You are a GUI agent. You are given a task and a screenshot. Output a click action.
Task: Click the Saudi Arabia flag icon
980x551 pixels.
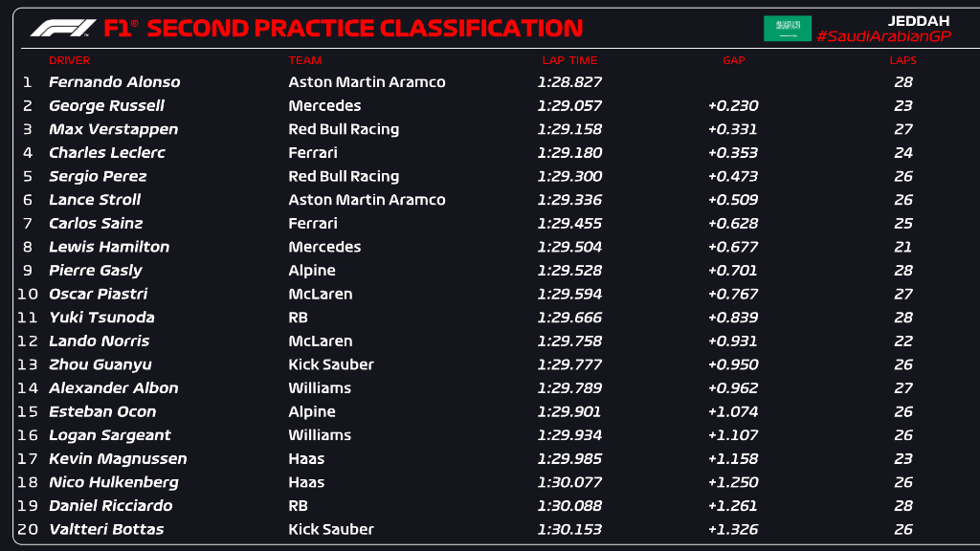[x=788, y=28]
